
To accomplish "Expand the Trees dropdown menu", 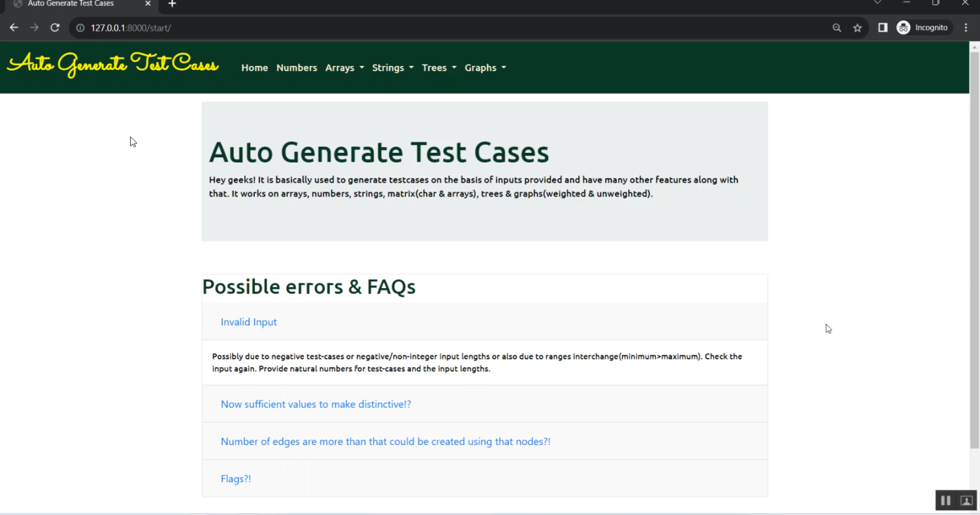I will coord(439,68).
